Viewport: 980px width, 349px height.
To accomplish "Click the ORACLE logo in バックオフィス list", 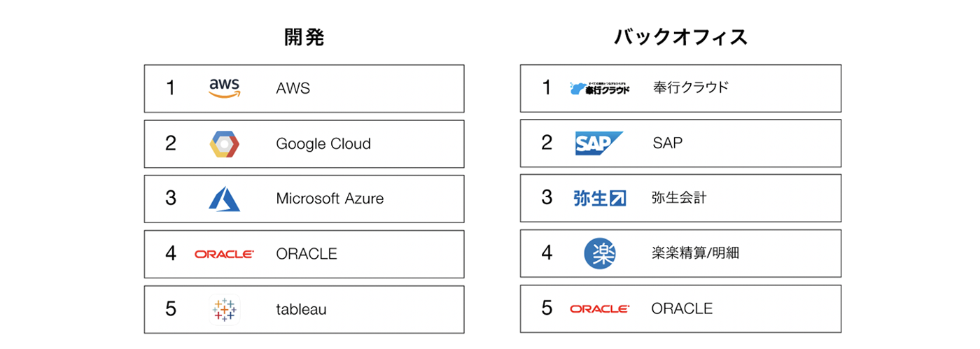I will coord(600,308).
